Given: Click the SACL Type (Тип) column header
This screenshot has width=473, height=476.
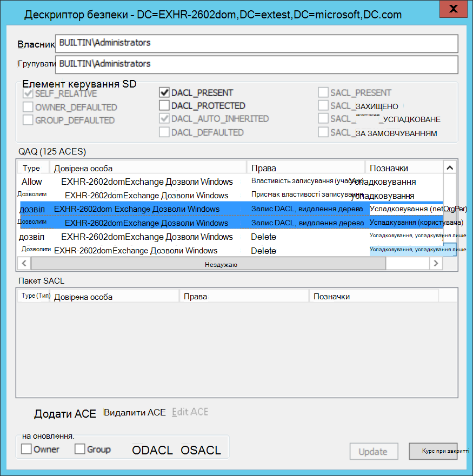Looking at the screenshot, I should (x=35, y=296).
